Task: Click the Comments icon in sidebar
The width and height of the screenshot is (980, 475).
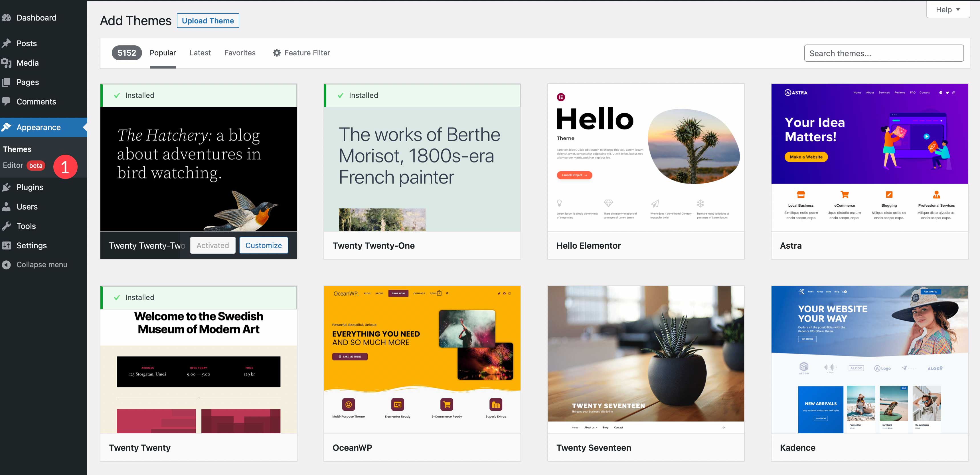Action: (8, 101)
